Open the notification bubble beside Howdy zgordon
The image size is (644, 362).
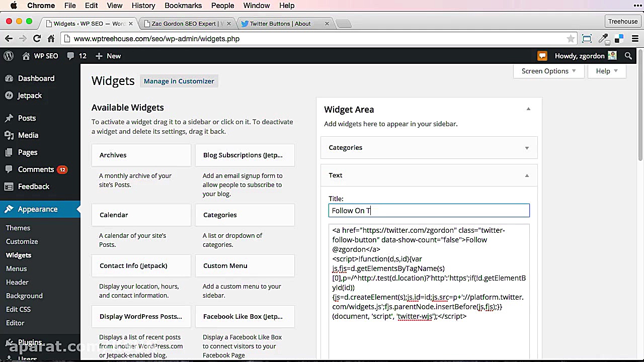point(542,56)
